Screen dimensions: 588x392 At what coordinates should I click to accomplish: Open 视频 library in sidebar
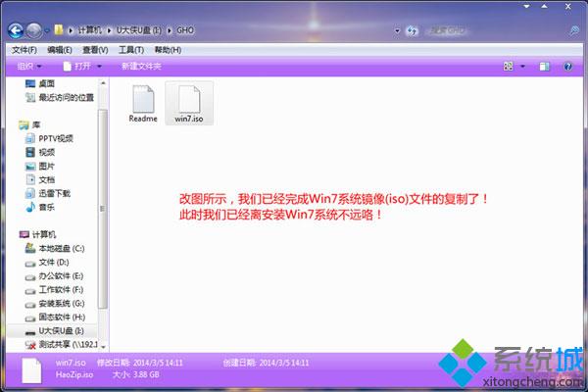click(40, 152)
